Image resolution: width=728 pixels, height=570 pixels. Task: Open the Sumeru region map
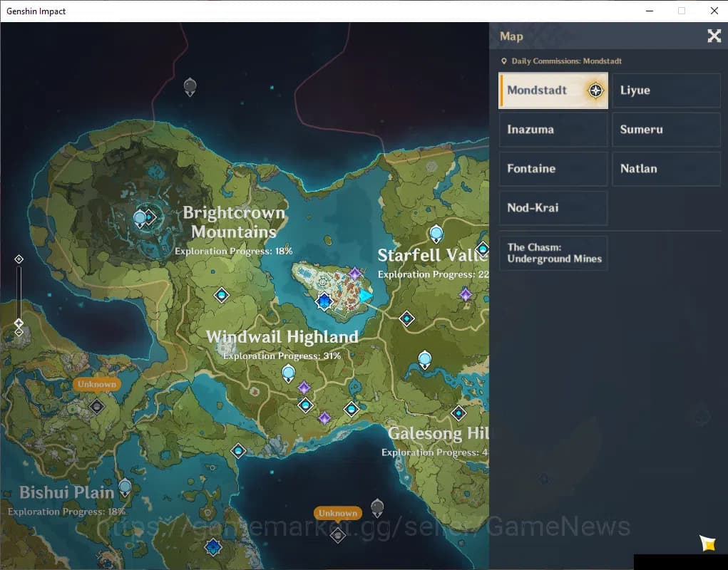pyautogui.click(x=666, y=130)
